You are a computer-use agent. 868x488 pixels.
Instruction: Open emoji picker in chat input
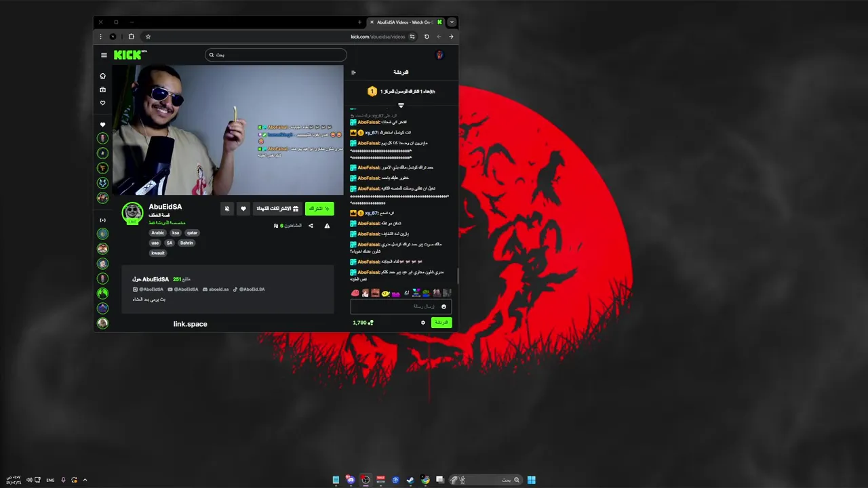443,306
